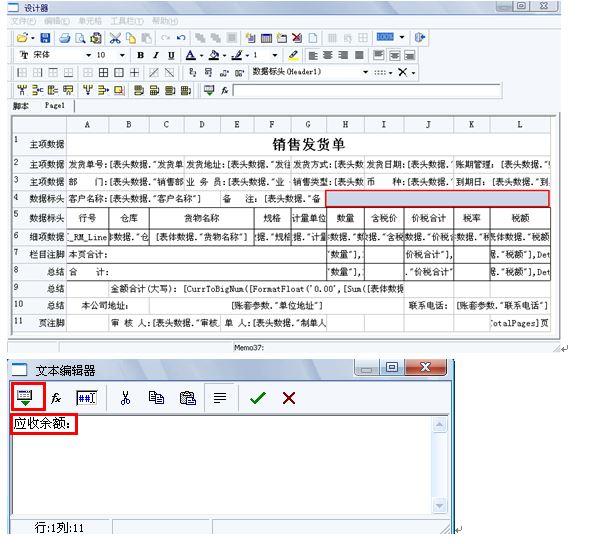
Task: Toggle word wrap in text editor
Action: pyautogui.click(x=220, y=398)
